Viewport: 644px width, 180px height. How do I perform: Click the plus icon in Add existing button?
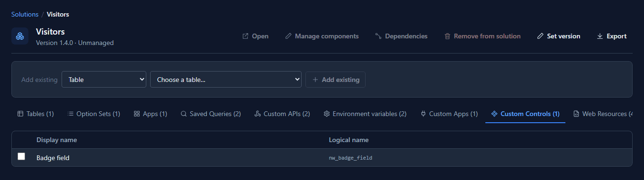click(315, 80)
